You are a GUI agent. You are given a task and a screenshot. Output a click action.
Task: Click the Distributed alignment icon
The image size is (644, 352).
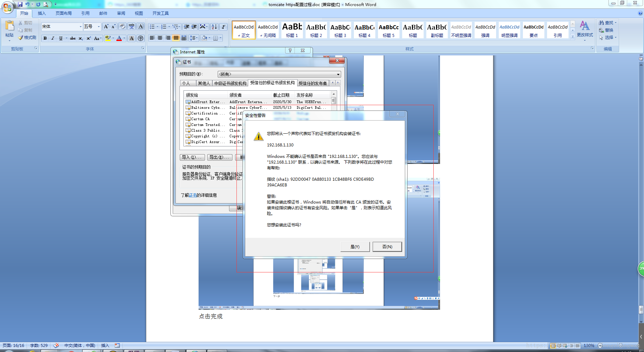tap(184, 38)
